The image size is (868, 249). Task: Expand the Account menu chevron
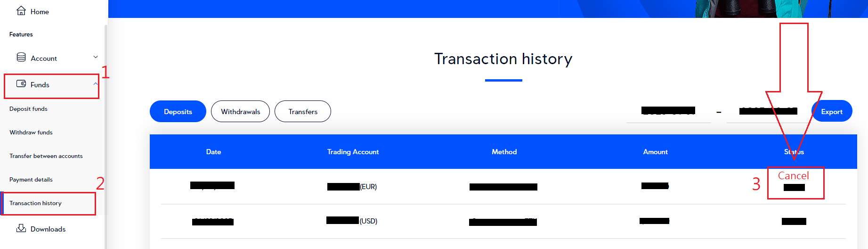pos(96,57)
